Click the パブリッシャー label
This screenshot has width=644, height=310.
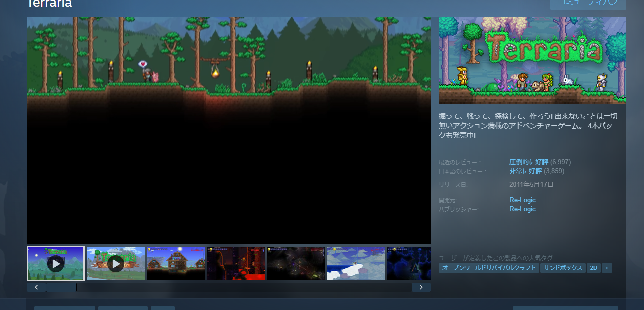click(x=458, y=209)
